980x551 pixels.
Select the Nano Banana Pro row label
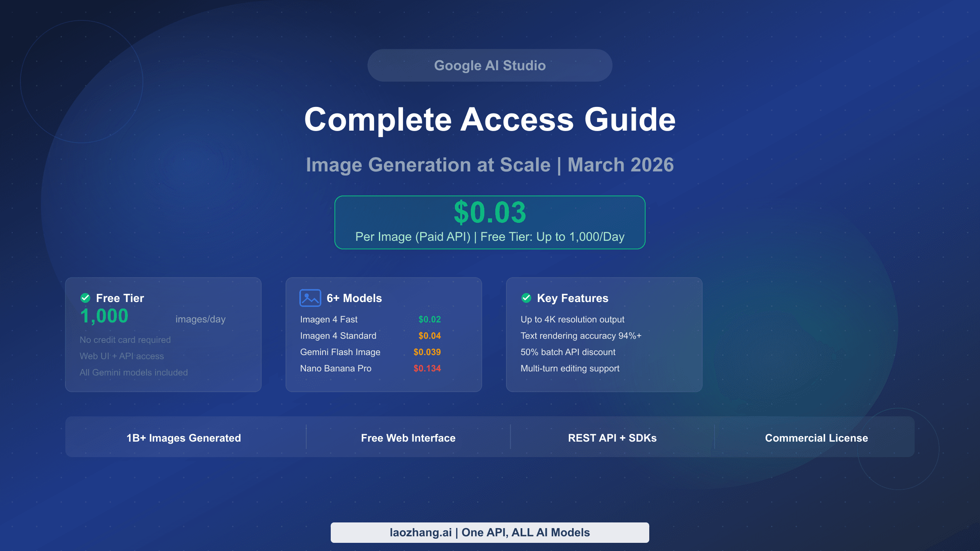click(x=336, y=368)
